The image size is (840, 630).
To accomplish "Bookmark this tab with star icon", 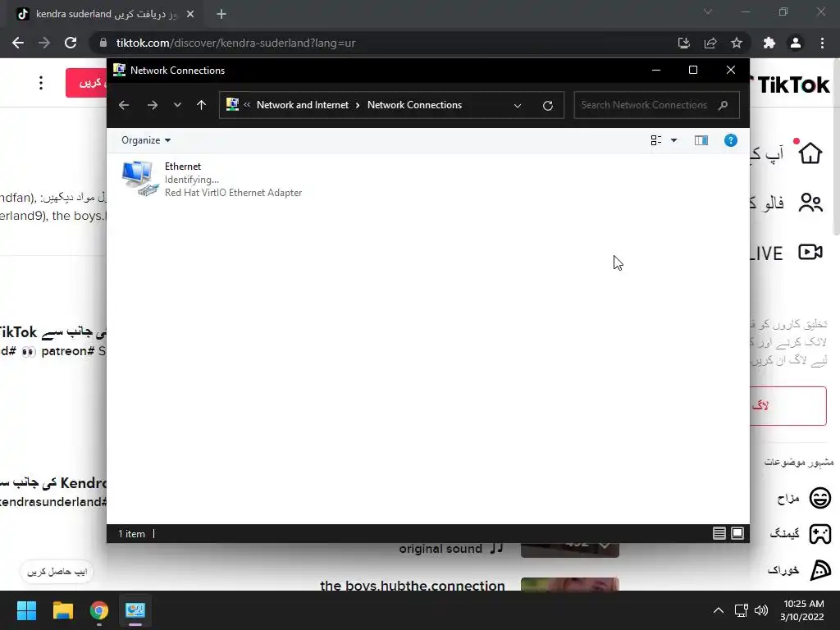I will 737,43.
